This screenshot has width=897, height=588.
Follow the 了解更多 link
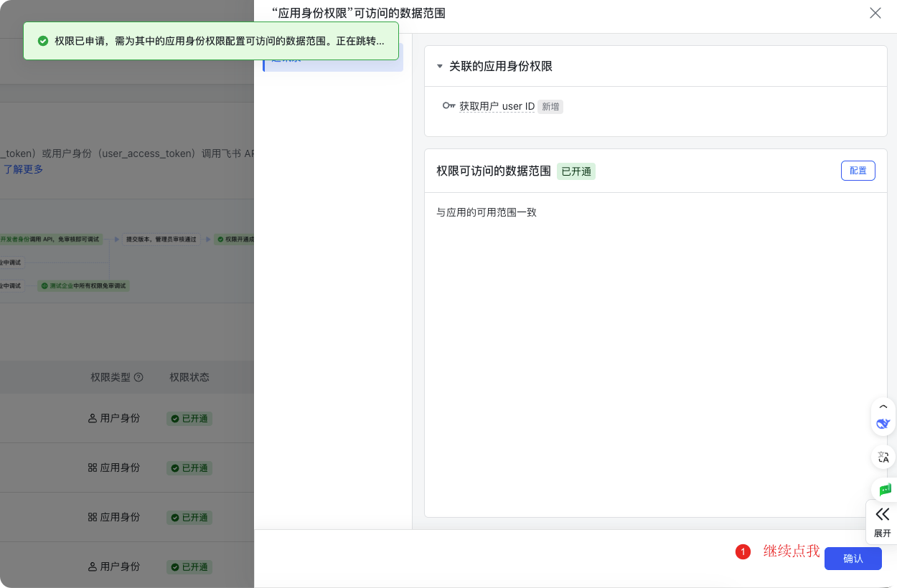click(x=24, y=169)
